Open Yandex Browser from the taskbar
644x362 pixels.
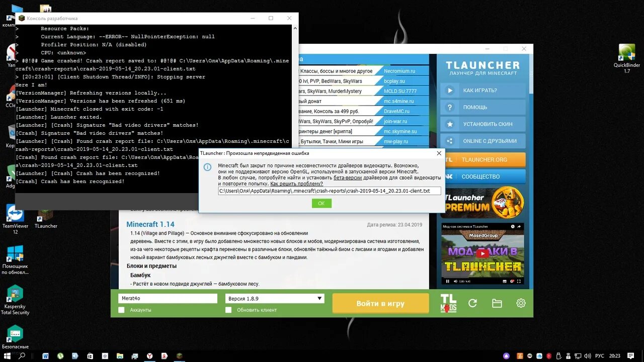[x=150, y=355]
